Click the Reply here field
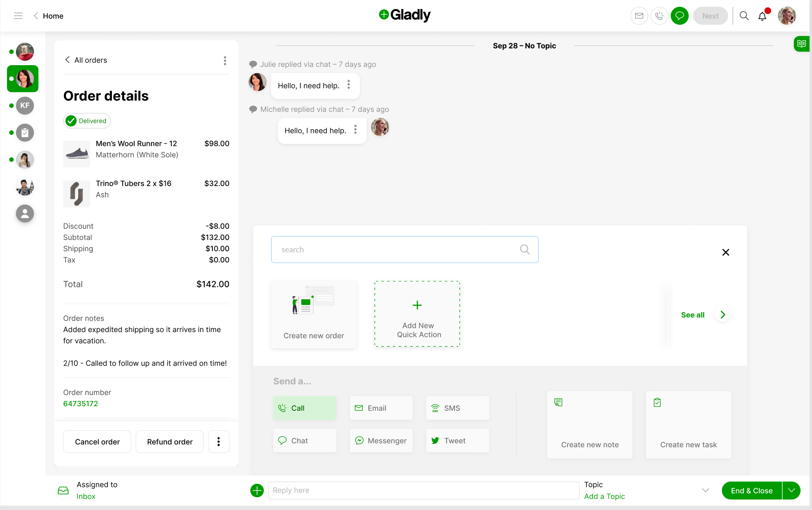The width and height of the screenshot is (812, 510). [x=424, y=490]
